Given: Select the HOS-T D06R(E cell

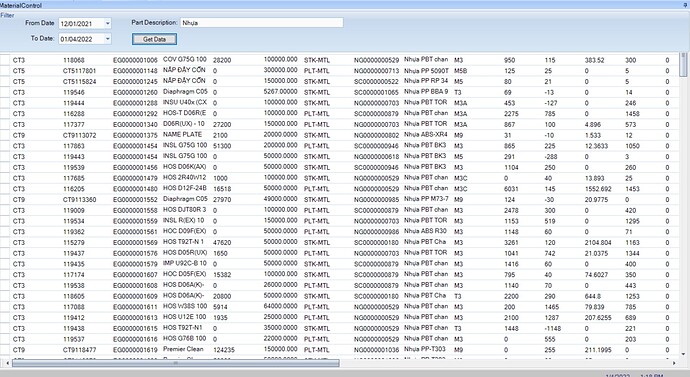Looking at the screenshot, I should tap(185, 113).
